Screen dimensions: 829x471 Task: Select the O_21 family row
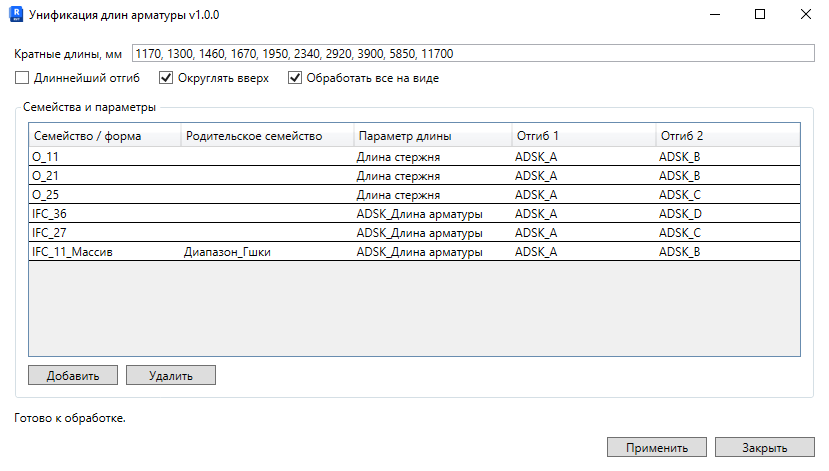click(414, 176)
